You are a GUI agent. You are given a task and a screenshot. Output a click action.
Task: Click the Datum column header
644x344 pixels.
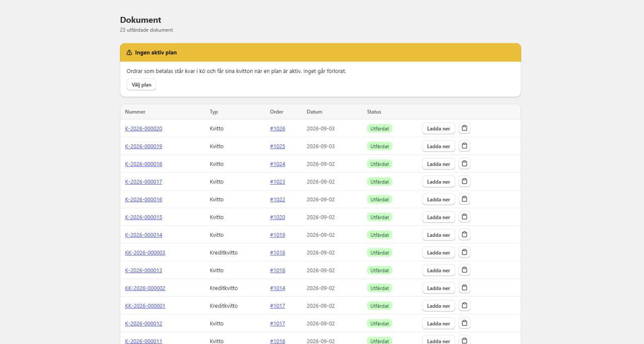click(314, 112)
